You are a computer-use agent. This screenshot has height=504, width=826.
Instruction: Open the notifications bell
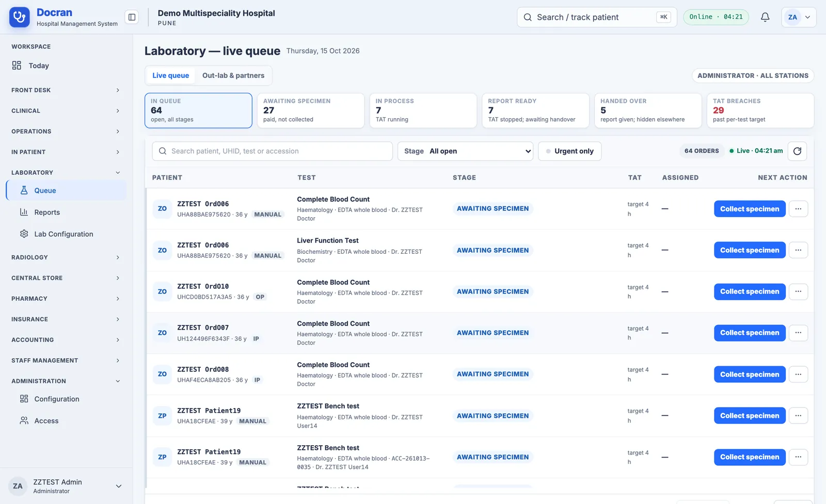[765, 17]
